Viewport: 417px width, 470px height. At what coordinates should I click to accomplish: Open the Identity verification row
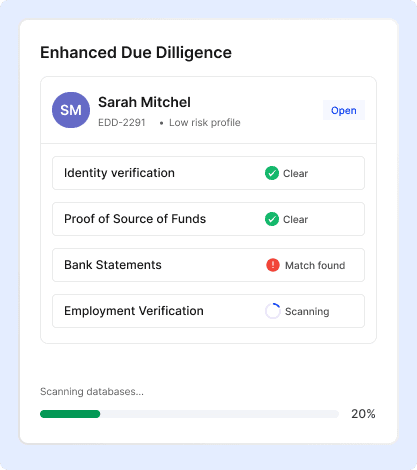tap(208, 173)
